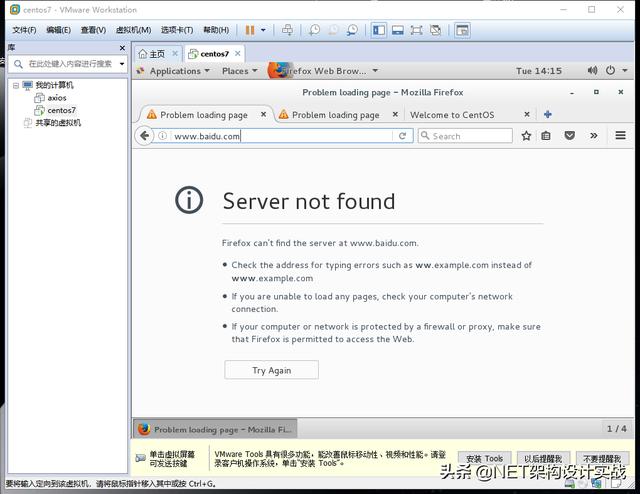Select the axios virtual machine

tap(50, 98)
